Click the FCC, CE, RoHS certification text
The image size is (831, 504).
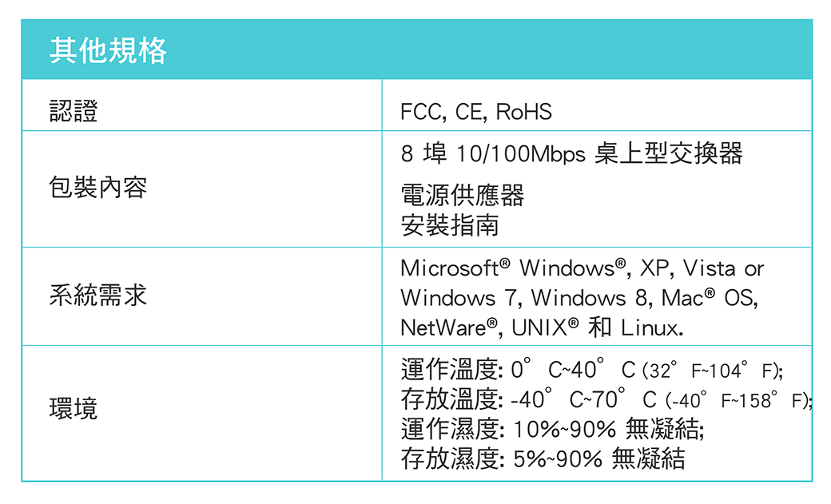tap(476, 112)
